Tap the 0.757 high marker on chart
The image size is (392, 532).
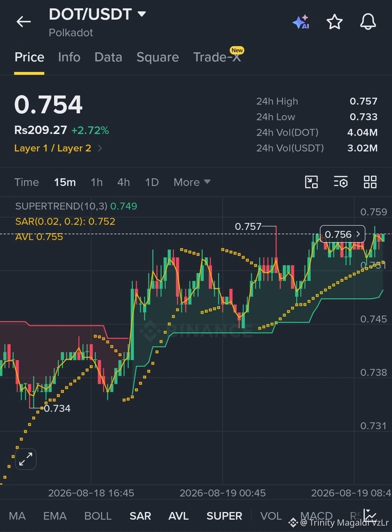(x=248, y=227)
